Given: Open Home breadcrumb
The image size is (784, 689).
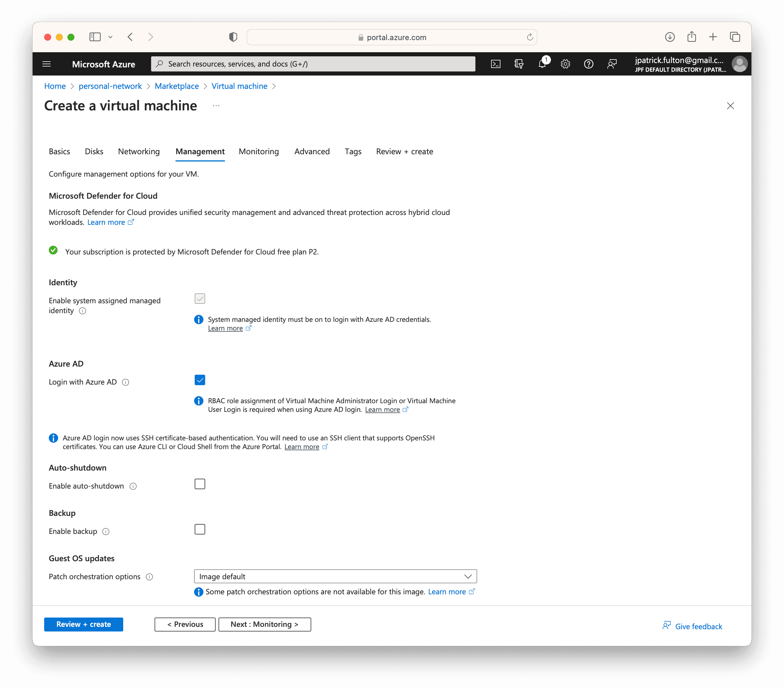Looking at the screenshot, I should (55, 86).
